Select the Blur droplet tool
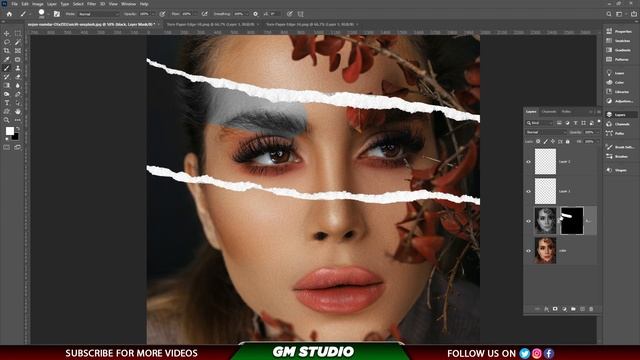 (18, 85)
